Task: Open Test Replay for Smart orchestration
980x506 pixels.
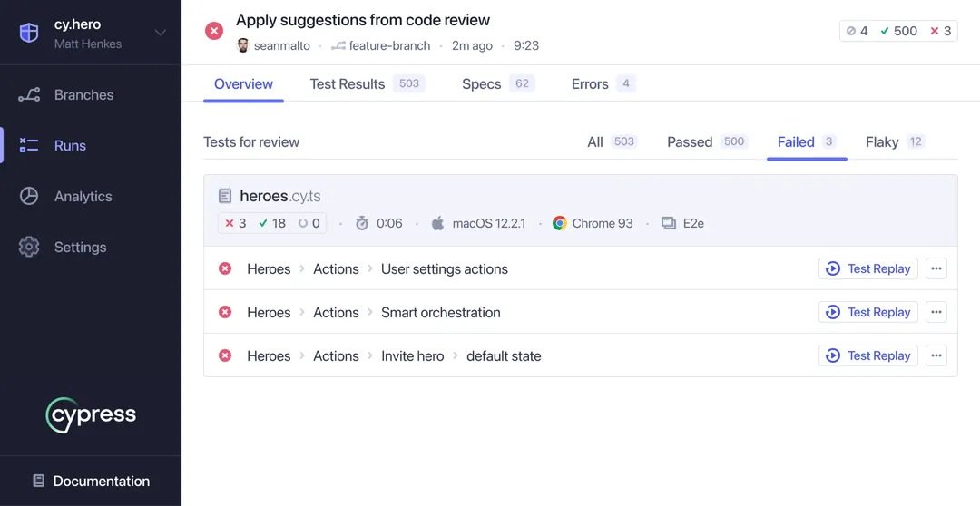Action: click(x=868, y=313)
